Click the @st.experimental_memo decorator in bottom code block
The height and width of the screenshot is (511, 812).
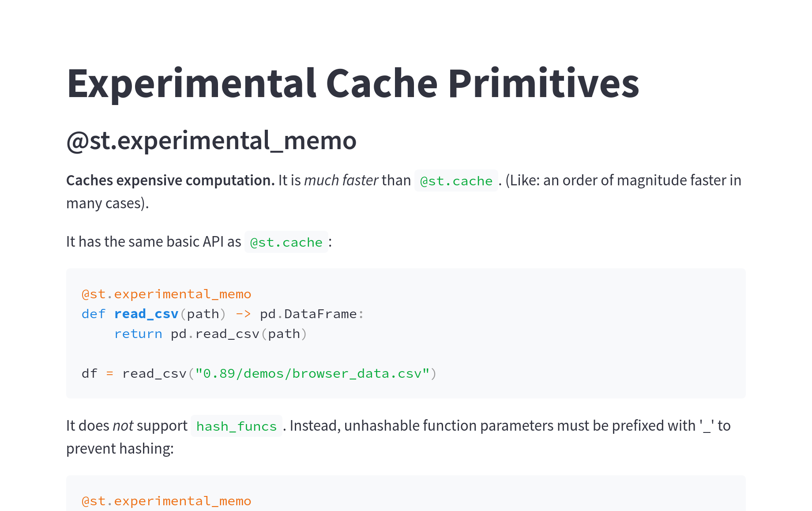166,500
